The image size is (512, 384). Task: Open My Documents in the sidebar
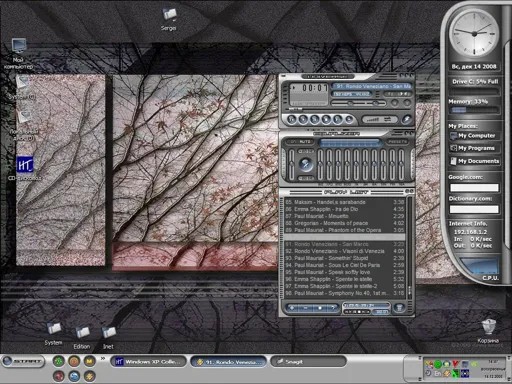475,161
